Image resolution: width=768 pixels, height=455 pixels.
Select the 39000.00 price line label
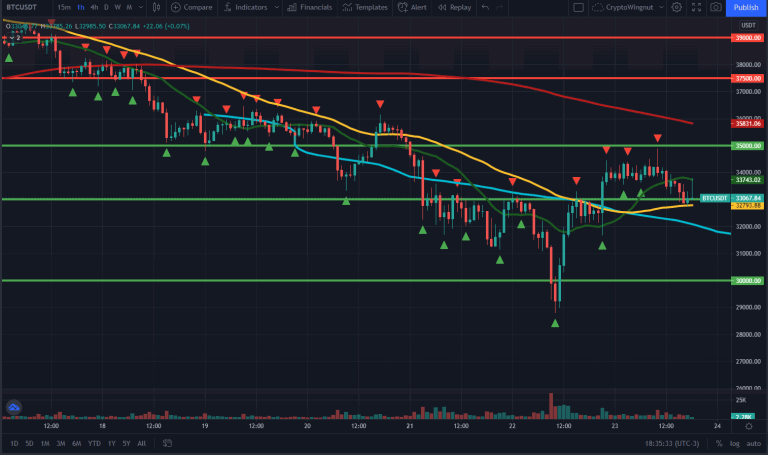(x=747, y=38)
